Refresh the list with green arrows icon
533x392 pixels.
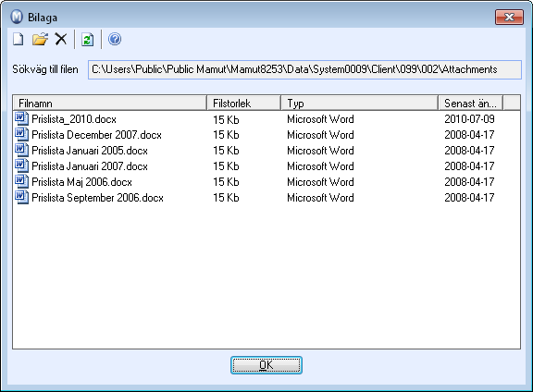(x=87, y=40)
